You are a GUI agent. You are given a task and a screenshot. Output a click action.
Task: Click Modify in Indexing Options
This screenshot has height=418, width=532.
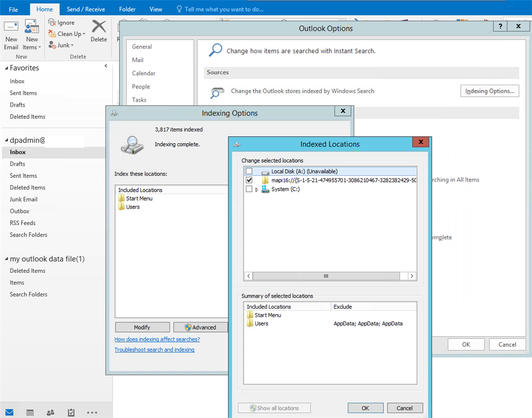coord(142,327)
